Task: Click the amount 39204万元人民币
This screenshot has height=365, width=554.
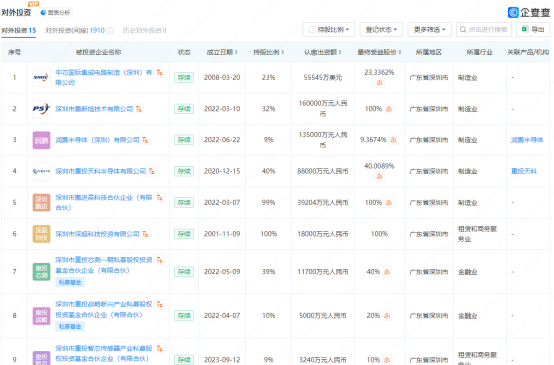Action: [x=323, y=202]
